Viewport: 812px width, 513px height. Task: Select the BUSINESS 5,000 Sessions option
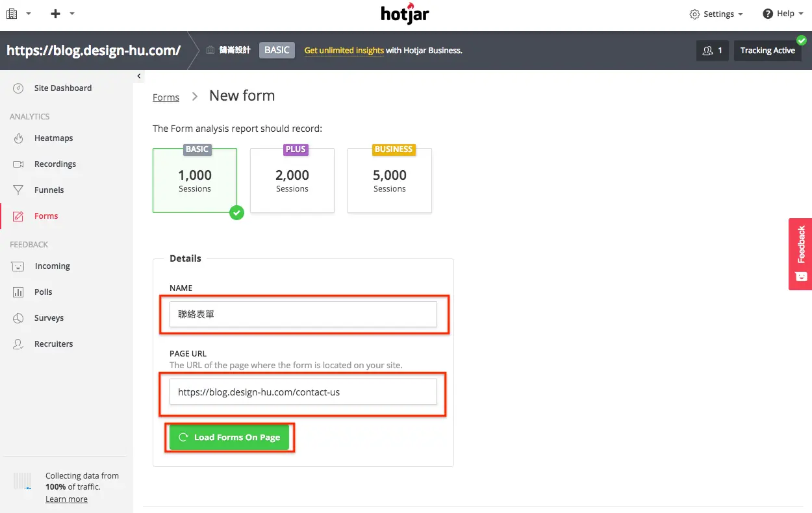coord(390,181)
